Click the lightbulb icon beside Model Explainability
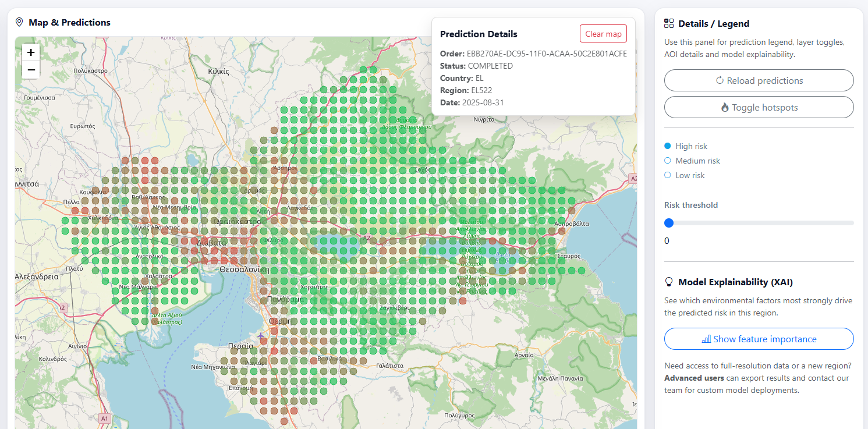 pyautogui.click(x=669, y=282)
